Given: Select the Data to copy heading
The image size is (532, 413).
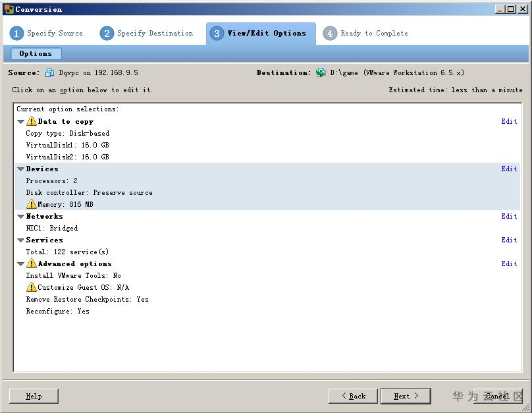Looking at the screenshot, I should pyautogui.click(x=65, y=121).
